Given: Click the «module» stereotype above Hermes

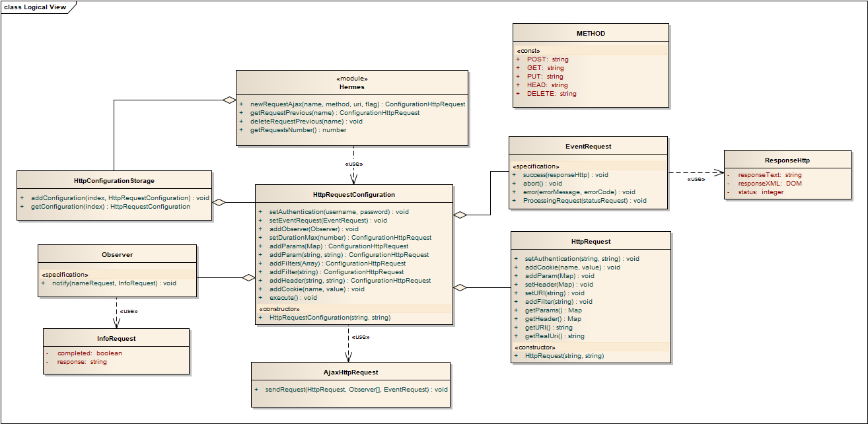Looking at the screenshot, I should 352,79.
